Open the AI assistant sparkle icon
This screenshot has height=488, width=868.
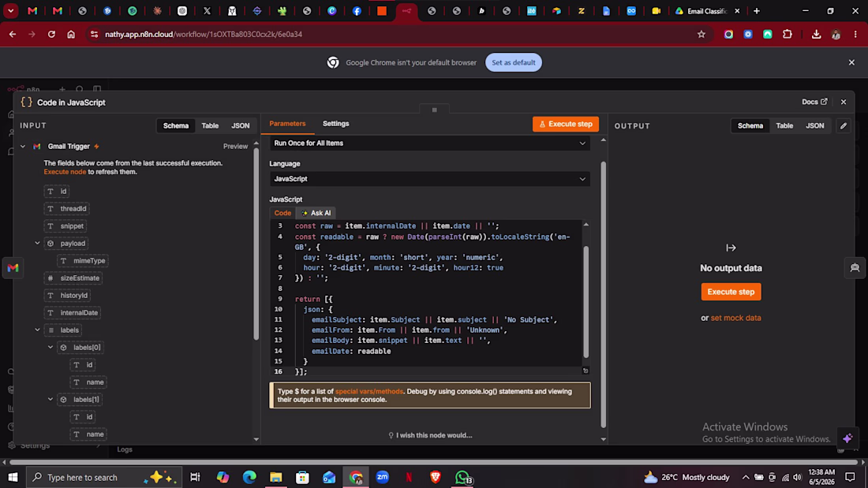pyautogui.click(x=847, y=438)
